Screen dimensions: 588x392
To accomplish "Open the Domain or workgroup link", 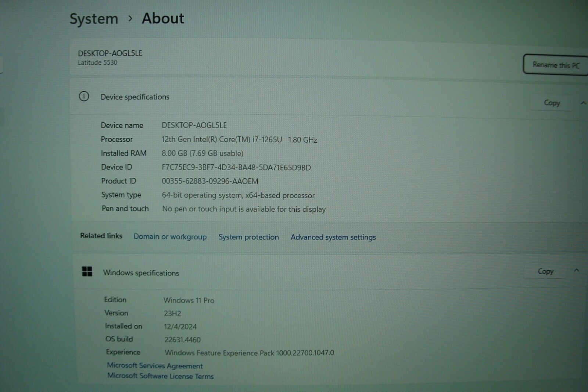I will (170, 236).
